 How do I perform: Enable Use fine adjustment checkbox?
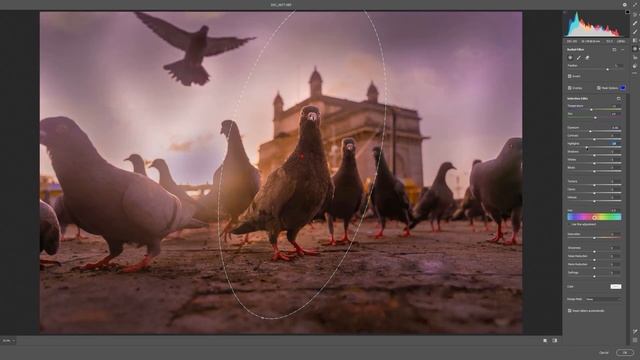[x=569, y=224]
